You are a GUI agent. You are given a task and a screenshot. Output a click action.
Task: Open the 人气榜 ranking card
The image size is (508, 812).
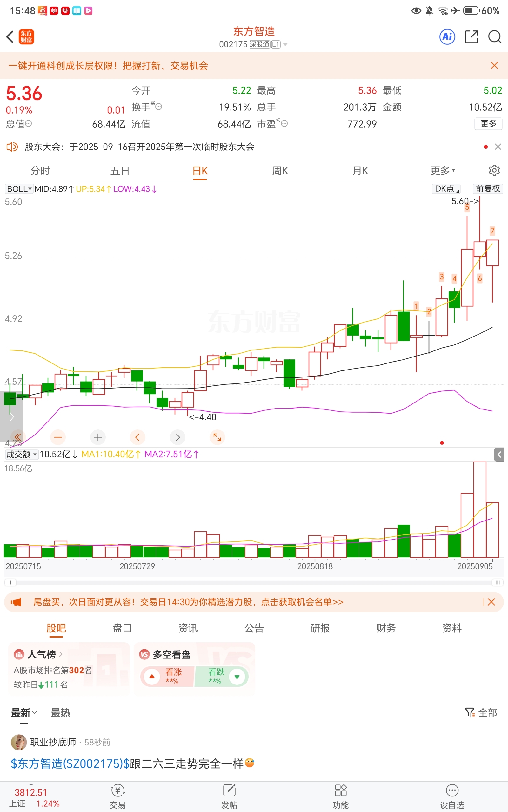tap(69, 668)
